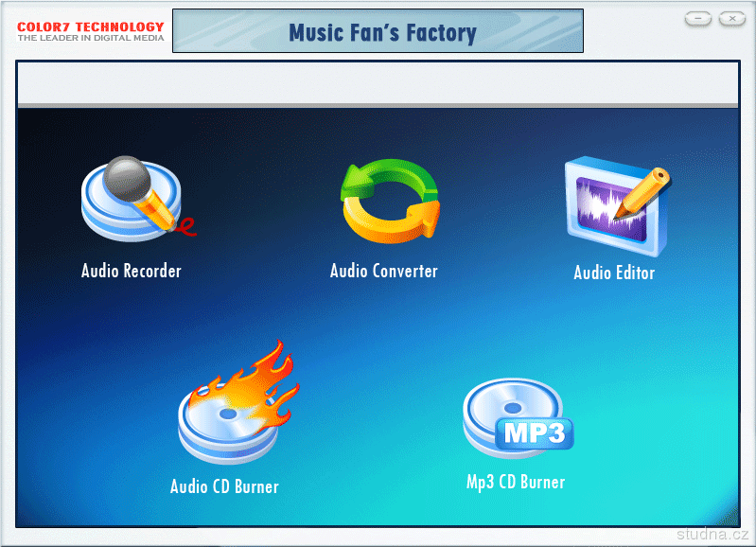Close the Music Fan's Factory window
The height and width of the screenshot is (547, 756).
click(732, 19)
